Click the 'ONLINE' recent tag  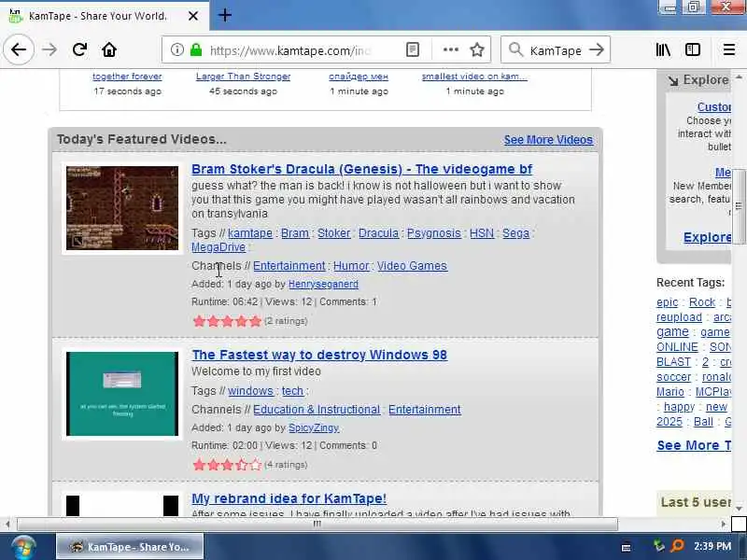[x=677, y=347]
